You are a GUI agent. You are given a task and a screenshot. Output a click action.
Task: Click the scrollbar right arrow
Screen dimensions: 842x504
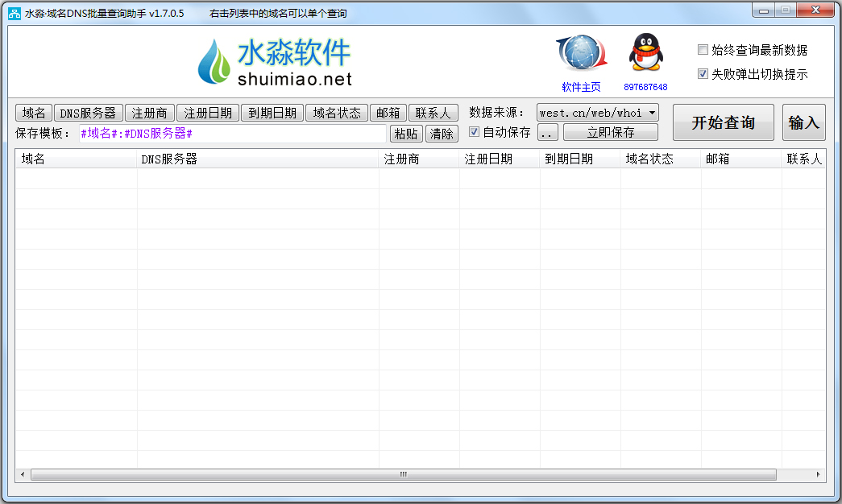[x=818, y=474]
